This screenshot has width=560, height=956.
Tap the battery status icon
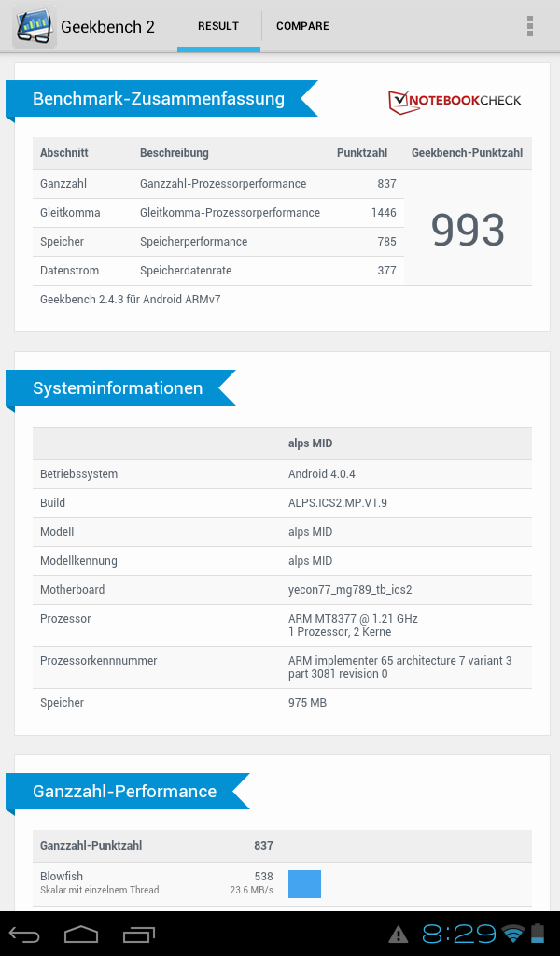(x=539, y=934)
